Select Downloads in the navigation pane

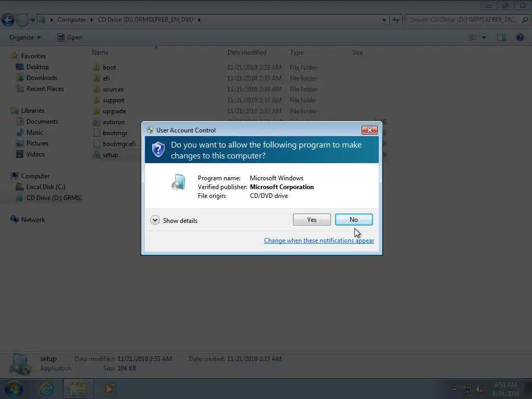click(x=42, y=78)
